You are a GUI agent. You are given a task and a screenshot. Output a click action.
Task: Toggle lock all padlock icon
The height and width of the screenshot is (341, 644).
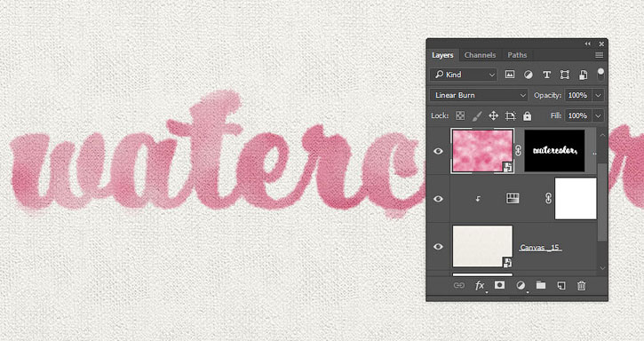pyautogui.click(x=527, y=115)
